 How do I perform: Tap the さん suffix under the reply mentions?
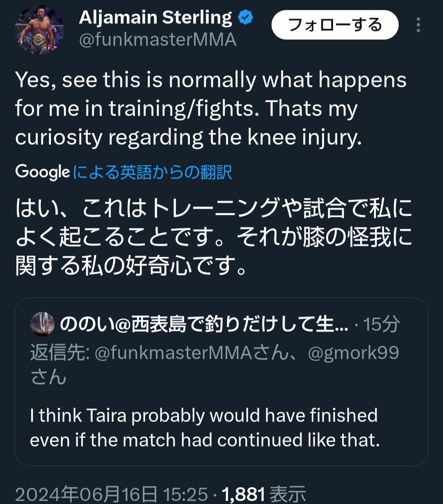(x=48, y=377)
